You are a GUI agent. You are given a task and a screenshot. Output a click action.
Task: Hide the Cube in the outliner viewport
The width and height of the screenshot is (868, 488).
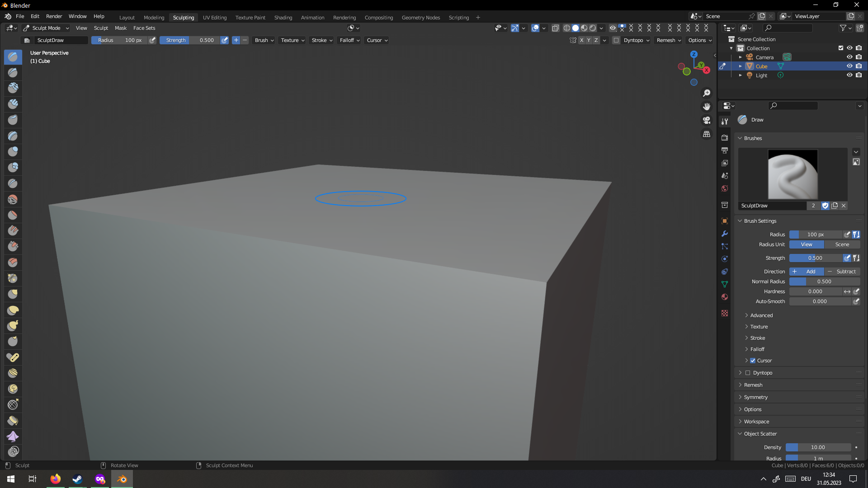pyautogui.click(x=849, y=66)
